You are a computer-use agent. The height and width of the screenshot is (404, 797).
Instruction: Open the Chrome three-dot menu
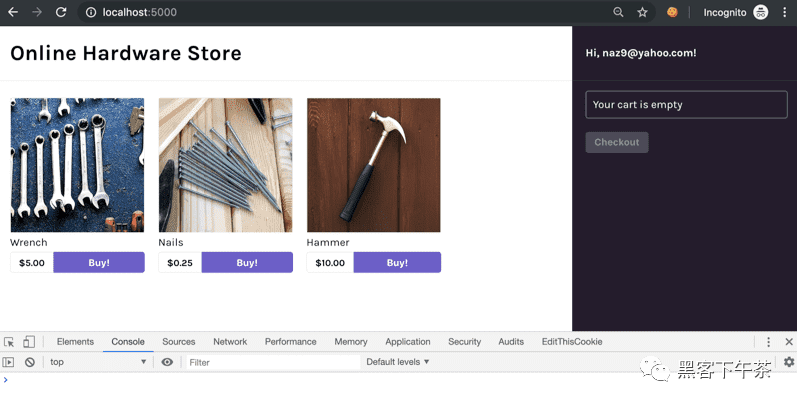[x=785, y=12]
